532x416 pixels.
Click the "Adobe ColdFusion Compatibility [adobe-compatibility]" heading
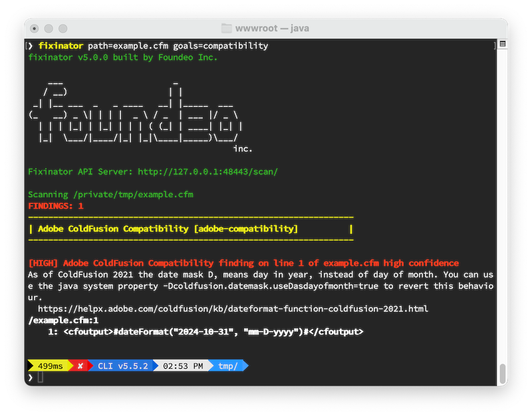click(x=168, y=229)
